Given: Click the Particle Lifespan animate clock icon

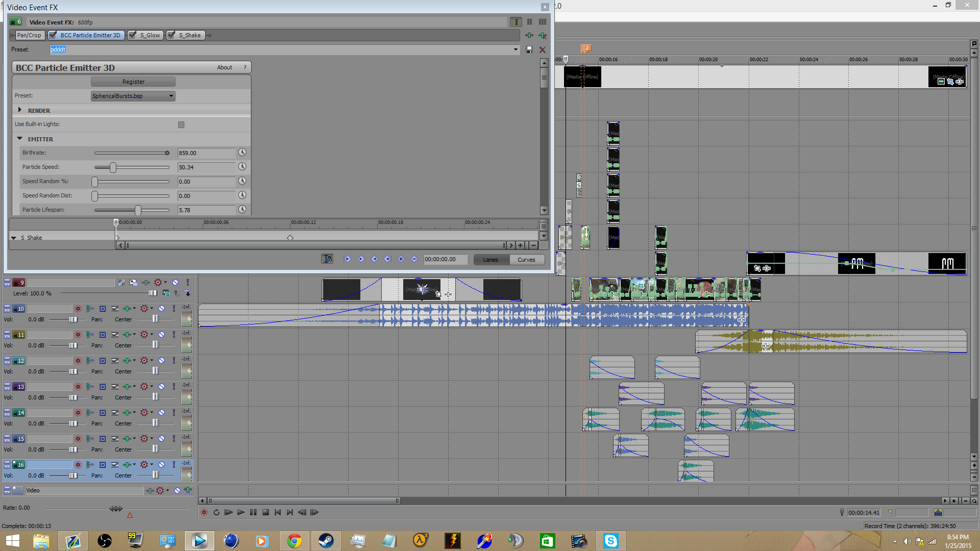Looking at the screenshot, I should [242, 210].
